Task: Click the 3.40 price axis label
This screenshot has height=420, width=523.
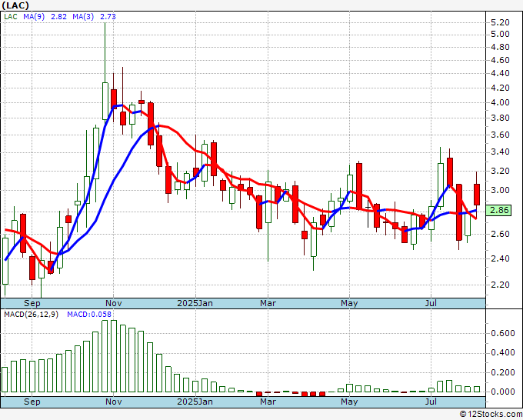Action: [x=501, y=152]
